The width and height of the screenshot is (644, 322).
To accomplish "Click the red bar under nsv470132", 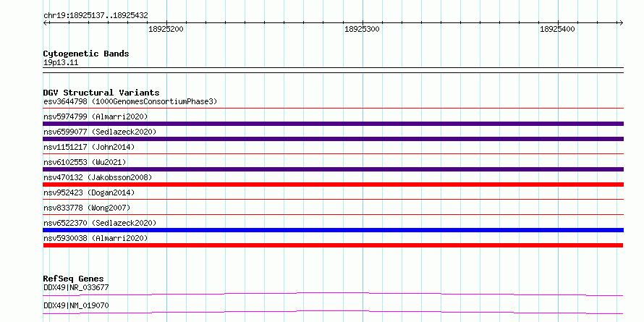I will (333, 185).
